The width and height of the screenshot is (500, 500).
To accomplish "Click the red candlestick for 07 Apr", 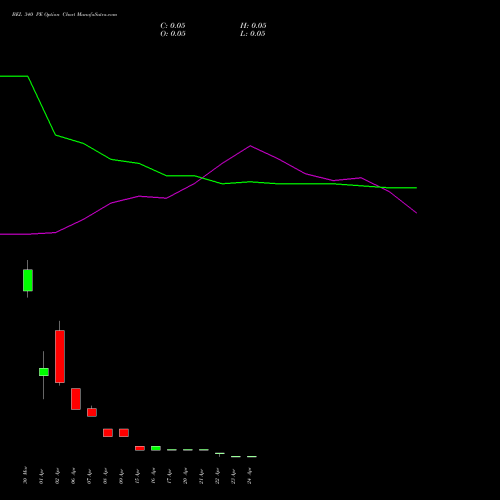I will click(x=92, y=412).
